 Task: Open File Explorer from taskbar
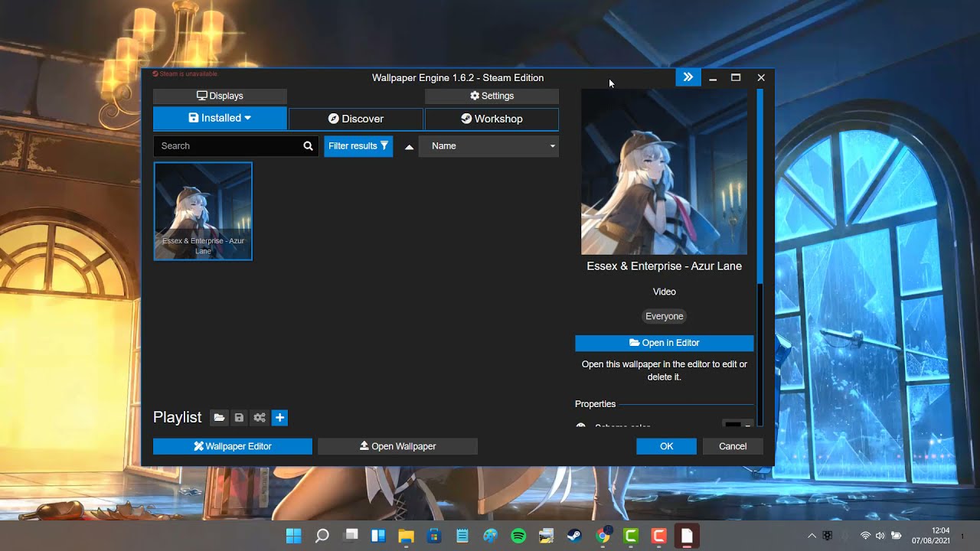406,536
